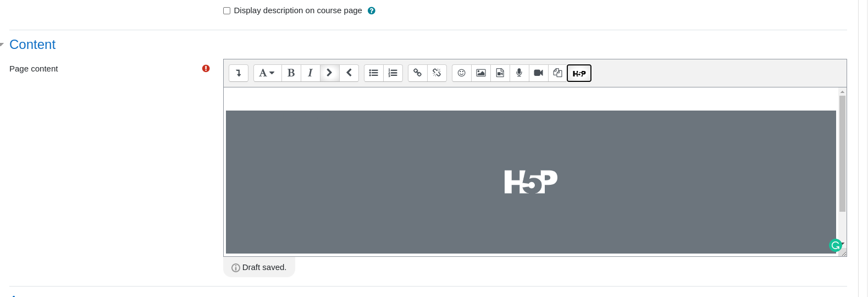Record video with camera button

pyautogui.click(x=539, y=73)
